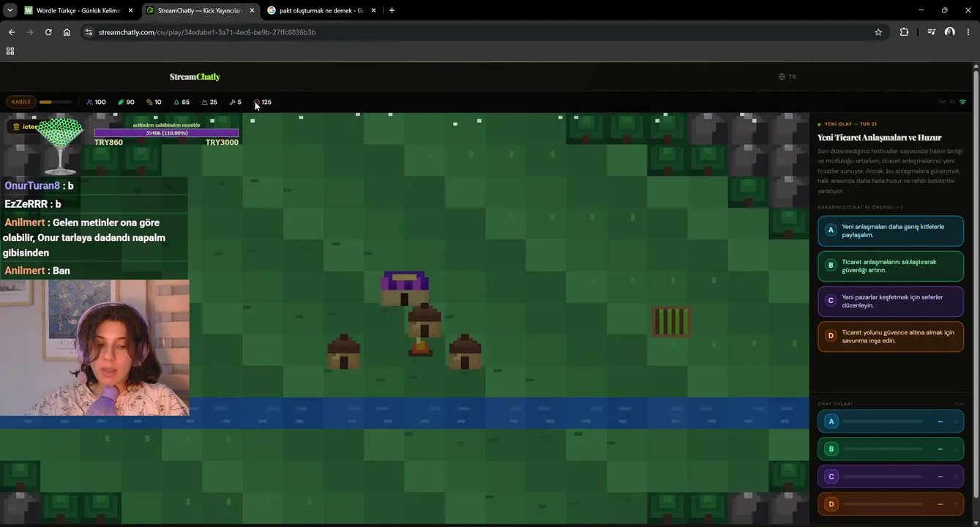Click the gold coins icon showing 10
Screen dimensions: 980x527
pos(149,102)
